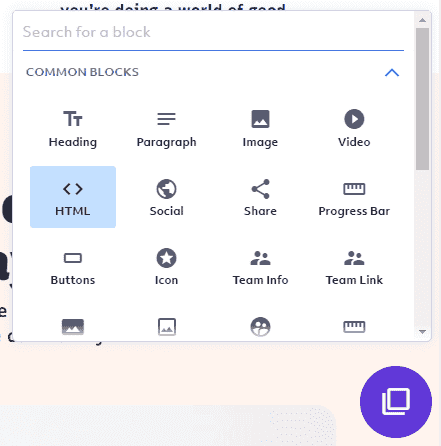
Task: Insert the Icon block with star
Action: [x=166, y=266]
